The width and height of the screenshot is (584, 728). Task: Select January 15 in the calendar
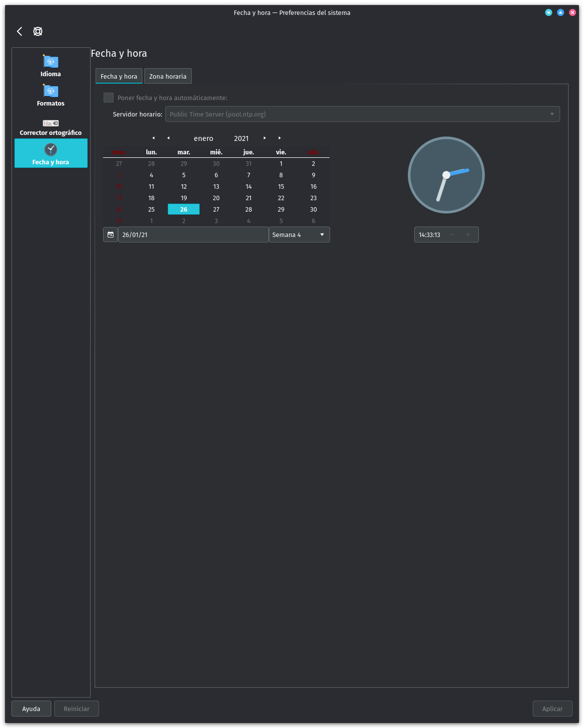(281, 186)
